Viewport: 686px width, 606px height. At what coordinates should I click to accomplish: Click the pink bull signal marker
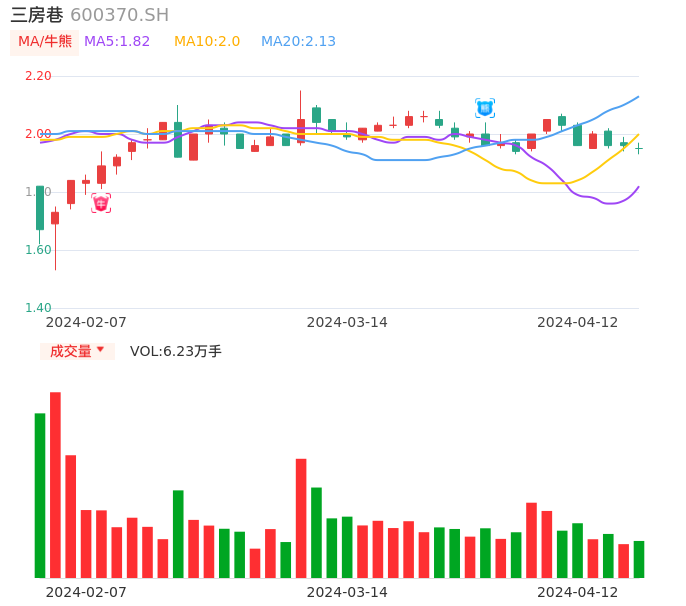point(101,203)
